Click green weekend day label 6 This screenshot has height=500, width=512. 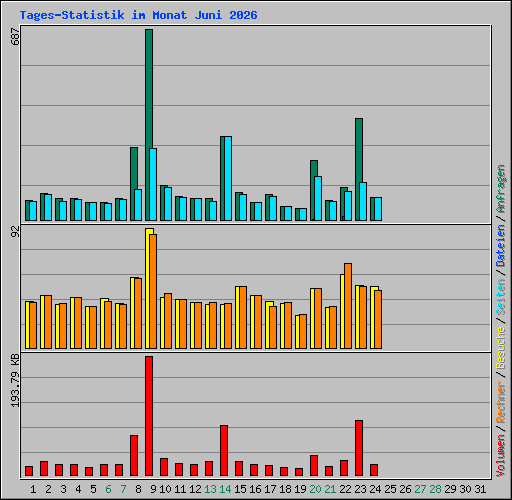click(x=108, y=489)
